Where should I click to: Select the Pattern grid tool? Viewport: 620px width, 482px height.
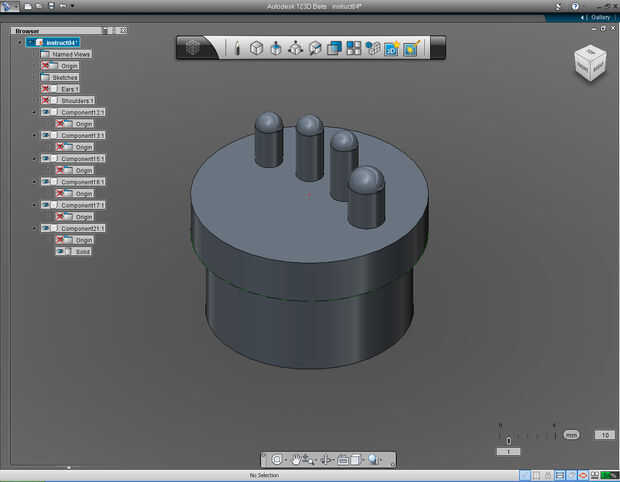click(x=353, y=48)
